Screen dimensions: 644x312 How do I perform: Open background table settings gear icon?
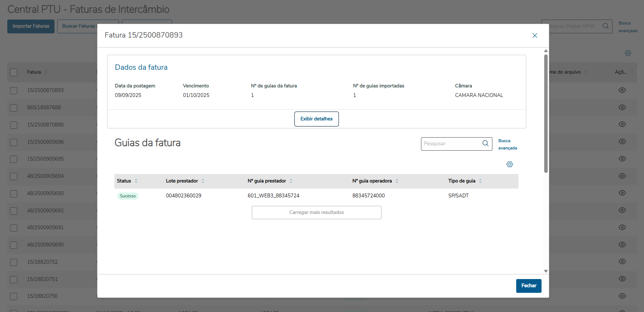(628, 53)
